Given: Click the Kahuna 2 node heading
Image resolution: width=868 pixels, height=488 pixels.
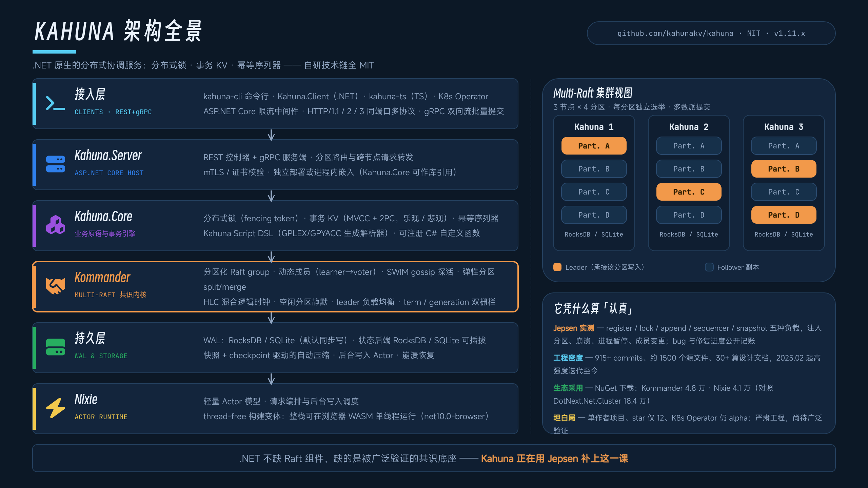Looking at the screenshot, I should (x=689, y=127).
